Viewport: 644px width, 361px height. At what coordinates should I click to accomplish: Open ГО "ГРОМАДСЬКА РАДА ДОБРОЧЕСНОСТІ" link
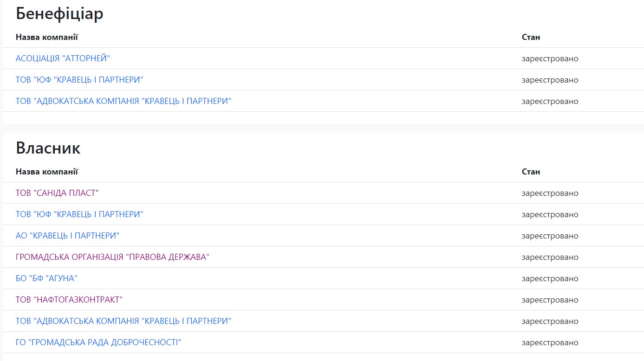point(98,342)
